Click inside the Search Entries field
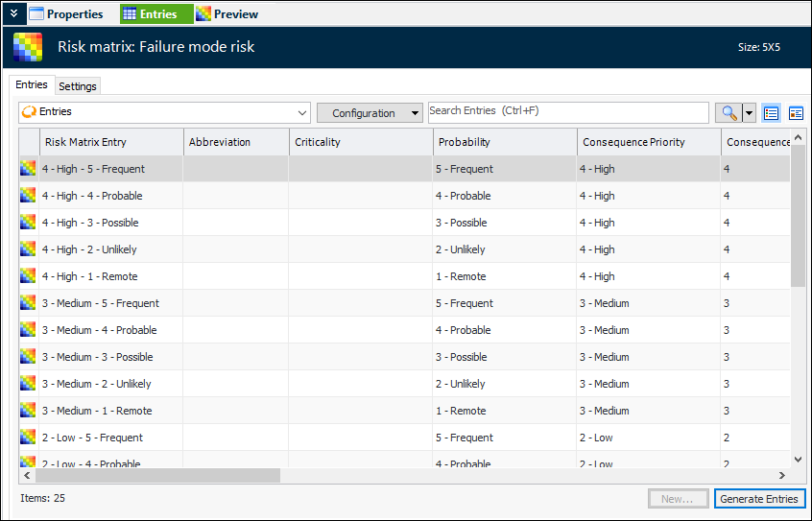 click(568, 112)
